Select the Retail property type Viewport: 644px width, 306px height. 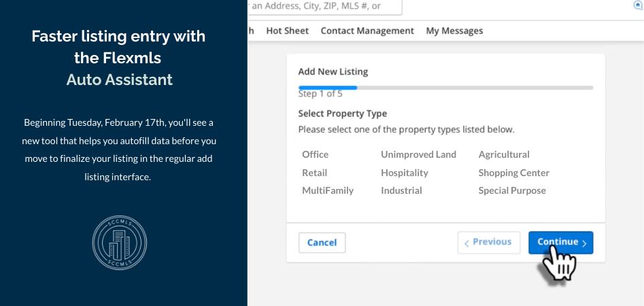(314, 173)
